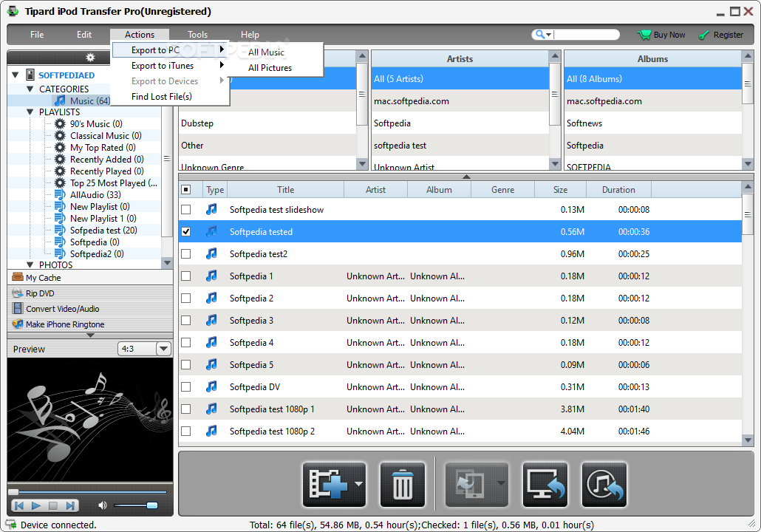The height and width of the screenshot is (532, 761).
Task: Collapse the filter panel with the up arrow
Action: pos(466,177)
